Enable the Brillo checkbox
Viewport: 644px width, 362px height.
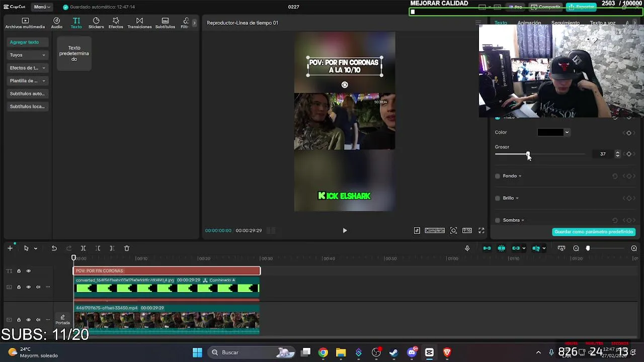[x=498, y=198]
